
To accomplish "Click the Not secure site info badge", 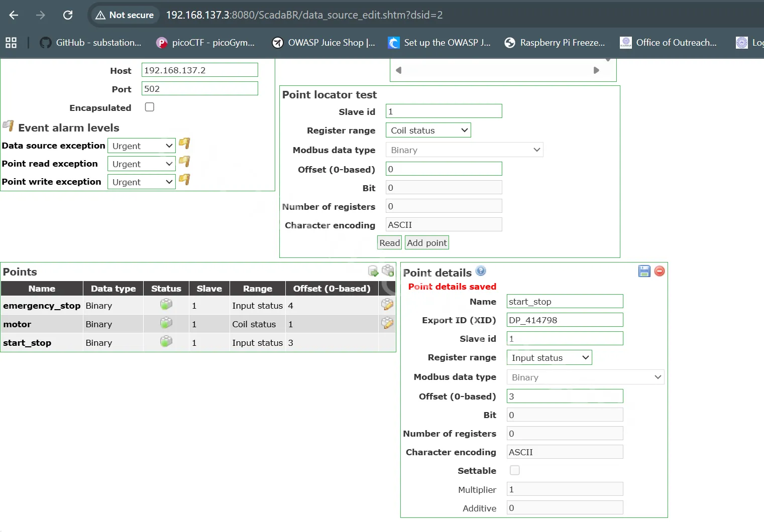I will tap(125, 15).
